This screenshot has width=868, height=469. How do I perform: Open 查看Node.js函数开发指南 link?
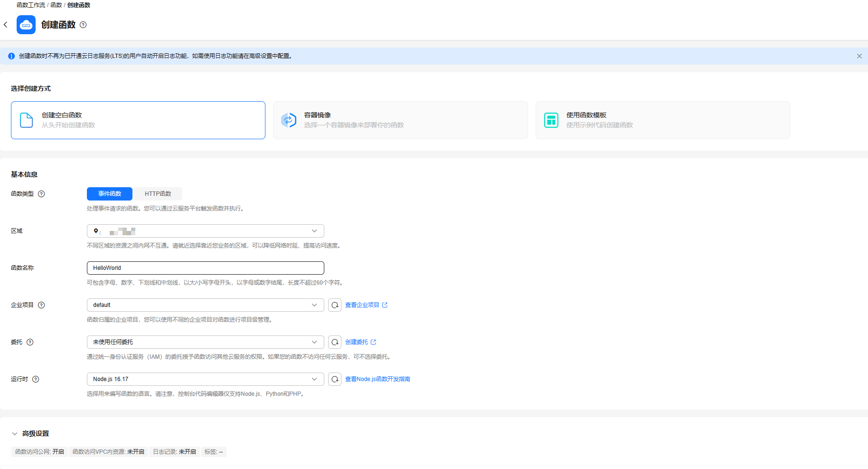(377, 379)
